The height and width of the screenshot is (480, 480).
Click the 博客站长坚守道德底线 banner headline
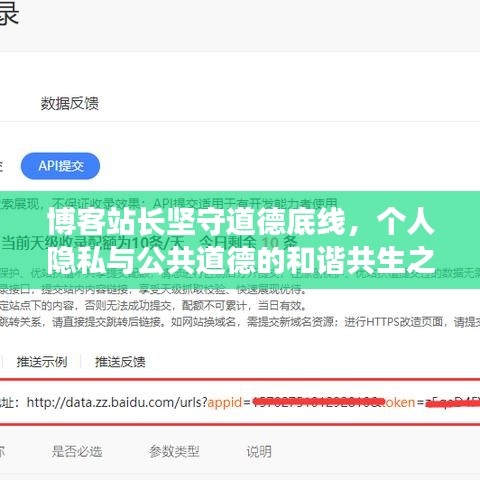[x=241, y=241]
